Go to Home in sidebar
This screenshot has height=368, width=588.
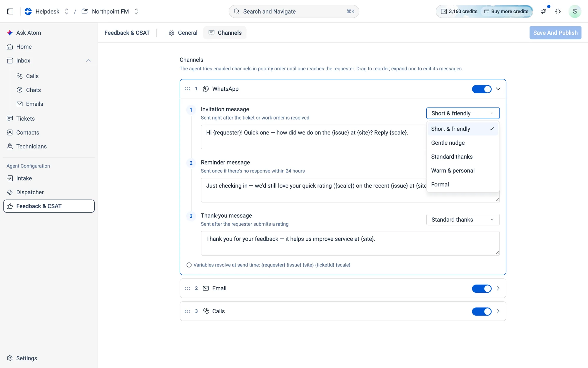pyautogui.click(x=49, y=47)
